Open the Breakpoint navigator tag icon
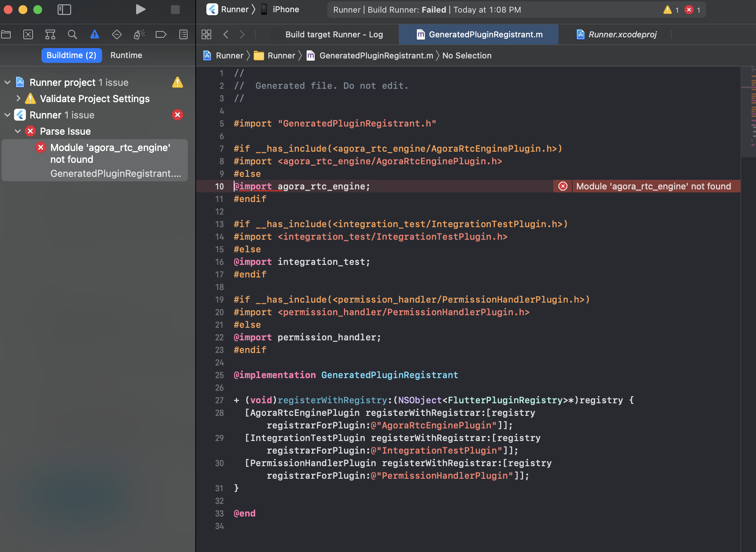This screenshot has width=756, height=552. [x=161, y=34]
